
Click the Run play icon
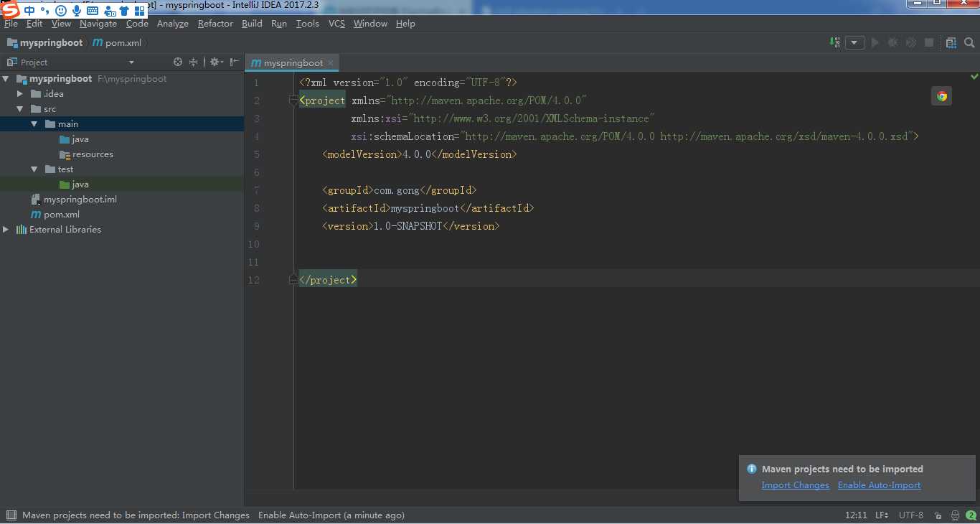(875, 42)
